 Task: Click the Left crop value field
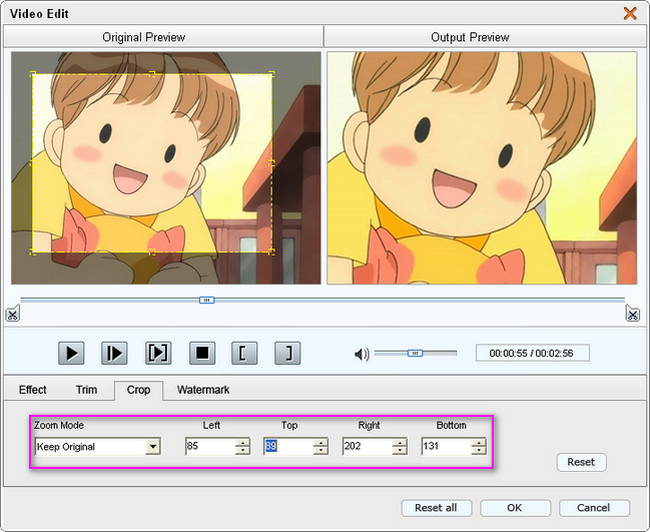point(210,447)
